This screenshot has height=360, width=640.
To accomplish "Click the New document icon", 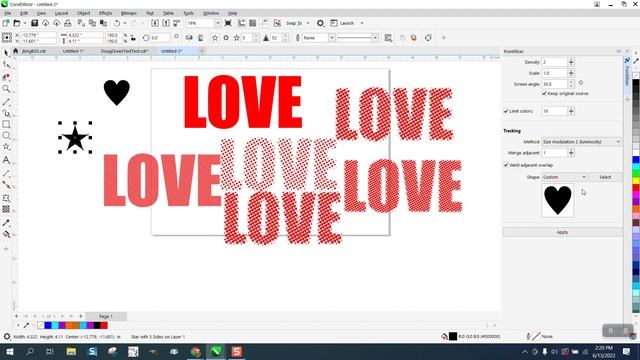I will 6,23.
